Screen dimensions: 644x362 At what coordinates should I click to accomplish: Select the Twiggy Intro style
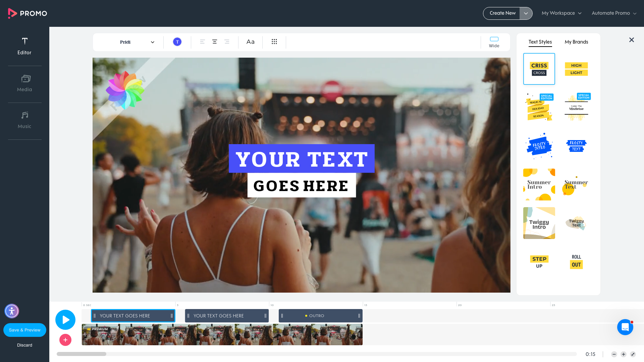click(x=539, y=223)
